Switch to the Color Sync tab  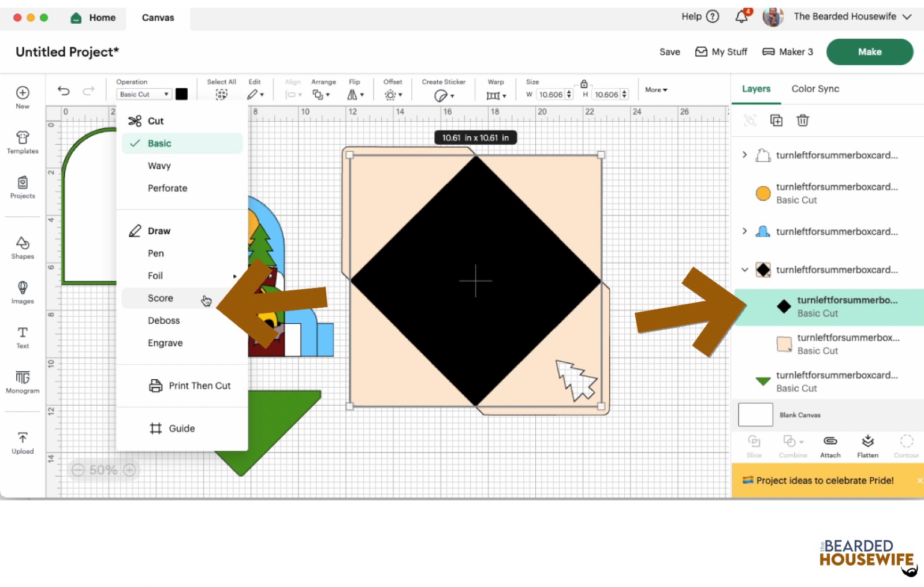815,88
